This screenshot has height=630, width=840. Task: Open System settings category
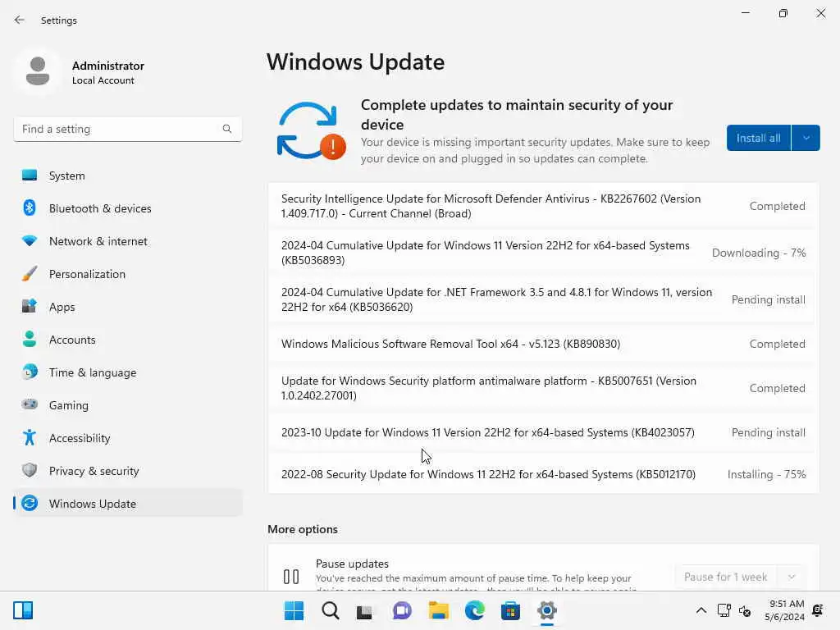(127, 176)
